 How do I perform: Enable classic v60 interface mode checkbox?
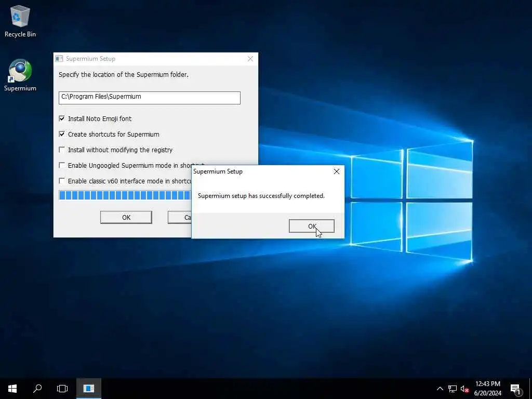(x=62, y=181)
